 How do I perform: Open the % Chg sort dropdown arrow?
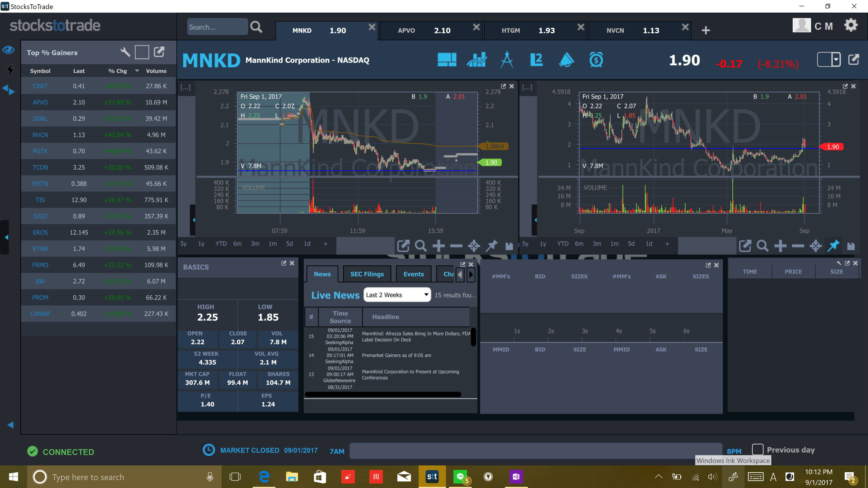click(x=137, y=71)
